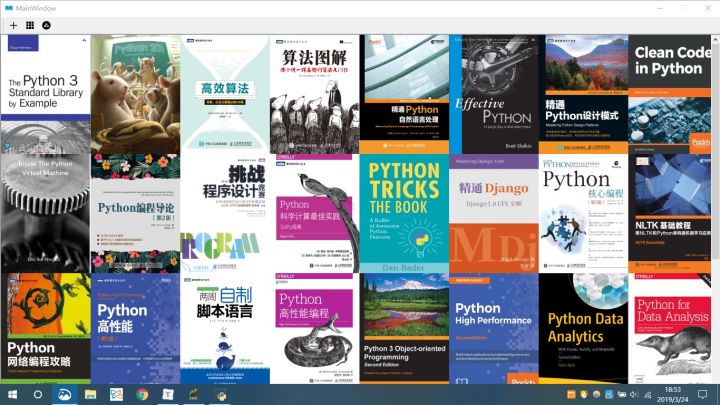720x405 pixels.
Task: Select Python for Data Analysis cover
Action: (669, 329)
